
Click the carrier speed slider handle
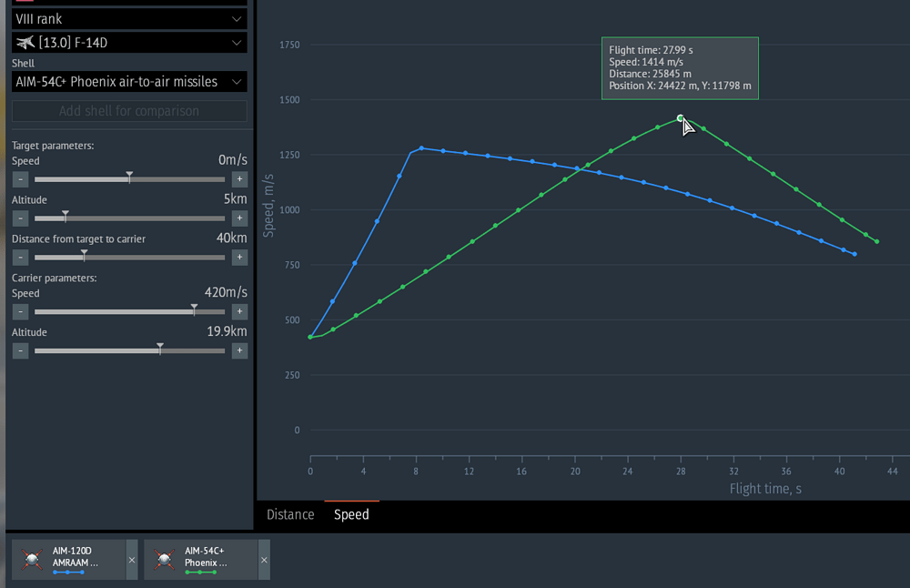pyautogui.click(x=195, y=309)
